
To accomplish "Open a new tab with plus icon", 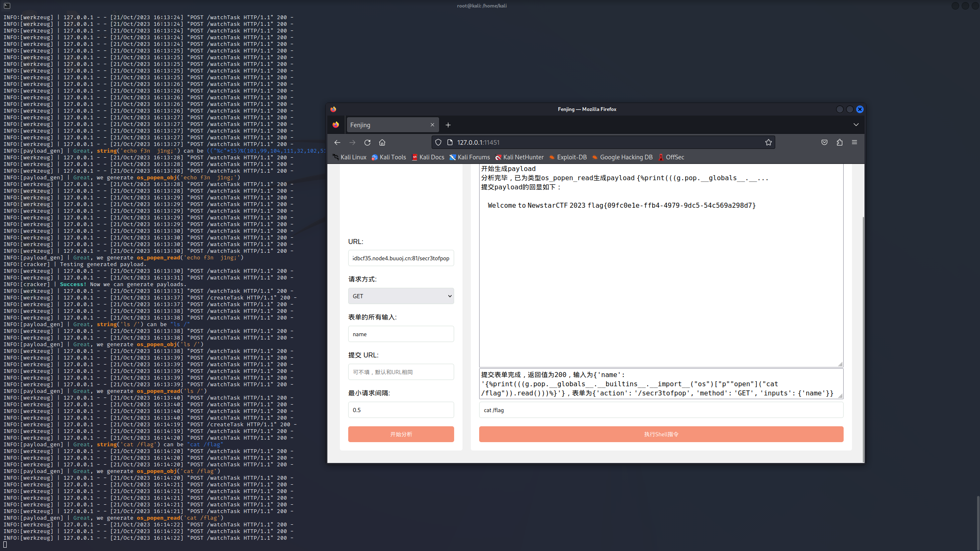I will click(x=448, y=125).
